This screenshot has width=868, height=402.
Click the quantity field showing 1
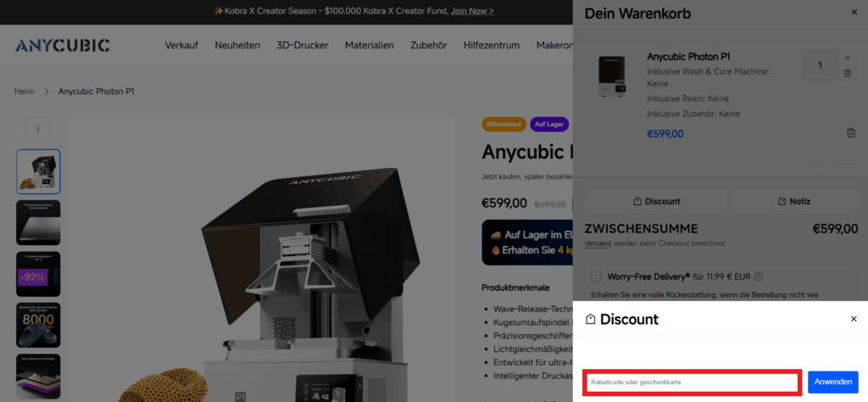(820, 65)
